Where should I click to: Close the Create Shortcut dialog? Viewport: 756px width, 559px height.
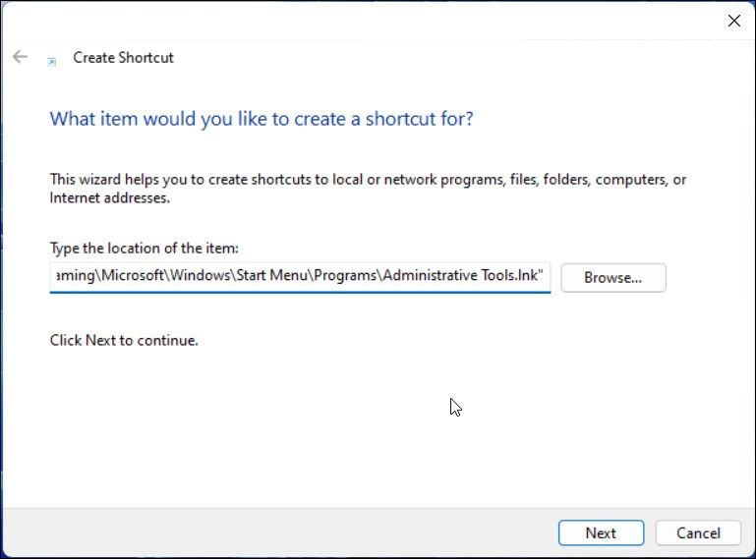click(733, 21)
